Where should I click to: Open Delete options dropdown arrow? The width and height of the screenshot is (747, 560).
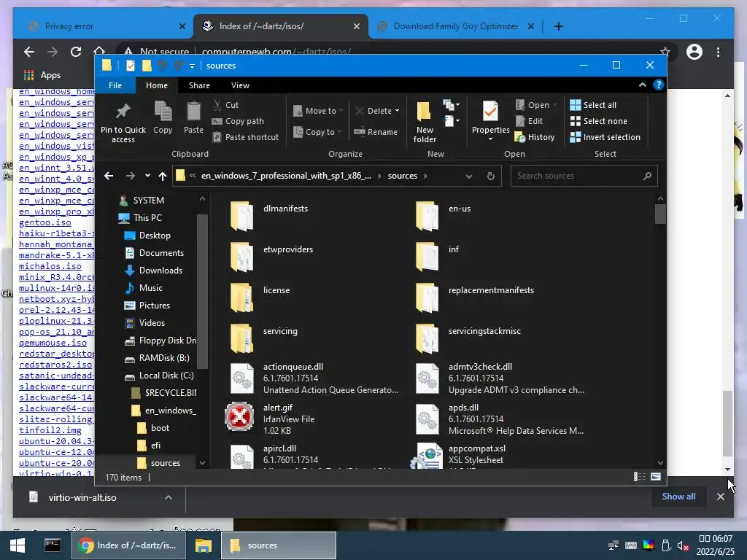397,111
